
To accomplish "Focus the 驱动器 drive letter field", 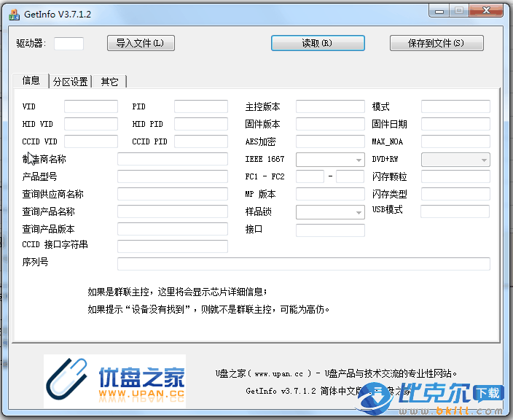I will (x=68, y=44).
